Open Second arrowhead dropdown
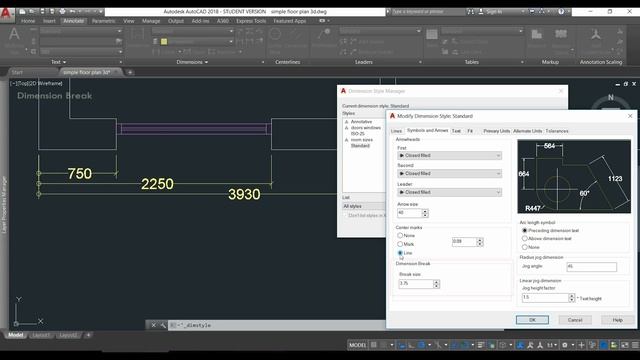The image size is (640, 360). pos(449,173)
